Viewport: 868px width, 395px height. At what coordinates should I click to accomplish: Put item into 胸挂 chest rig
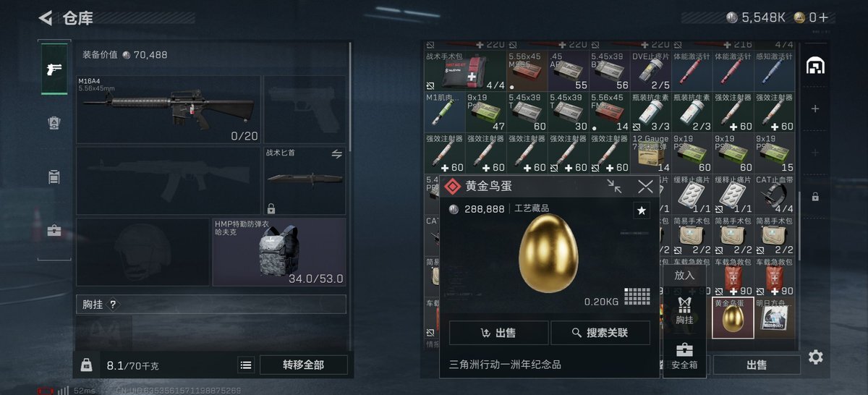click(x=684, y=310)
